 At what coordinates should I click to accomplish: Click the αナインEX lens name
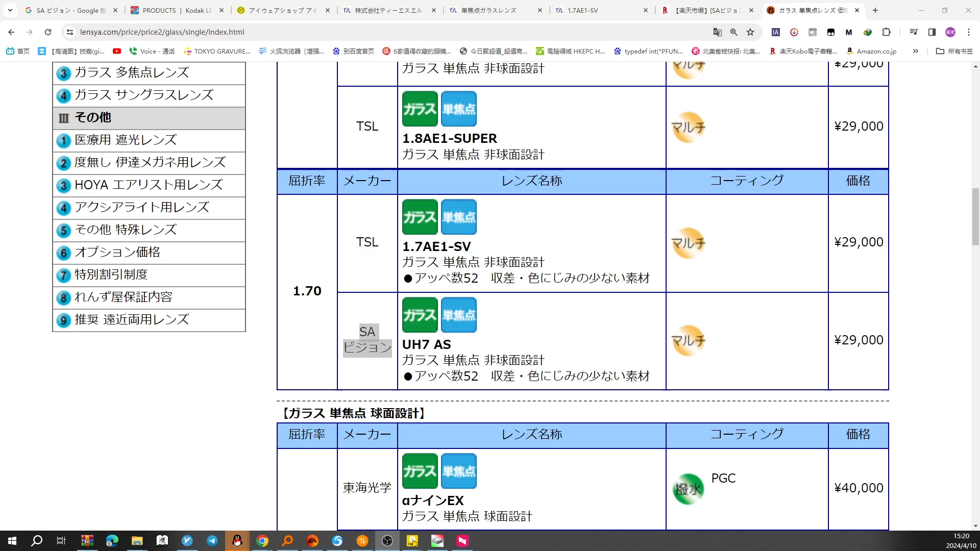point(433,500)
